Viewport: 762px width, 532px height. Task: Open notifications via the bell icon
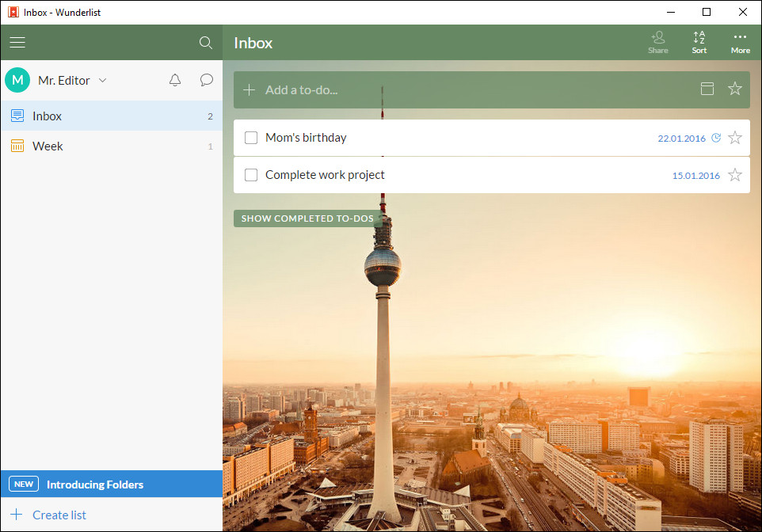coord(175,80)
